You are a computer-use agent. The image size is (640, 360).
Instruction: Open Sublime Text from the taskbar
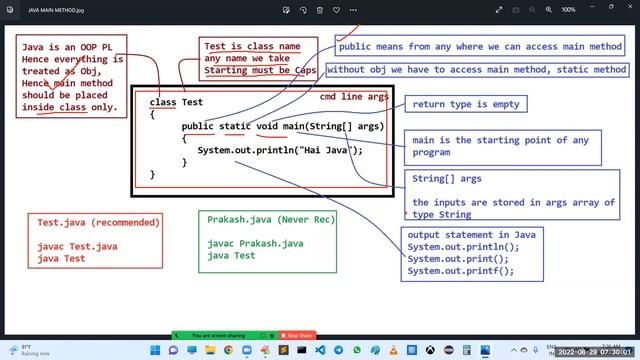[284, 350]
